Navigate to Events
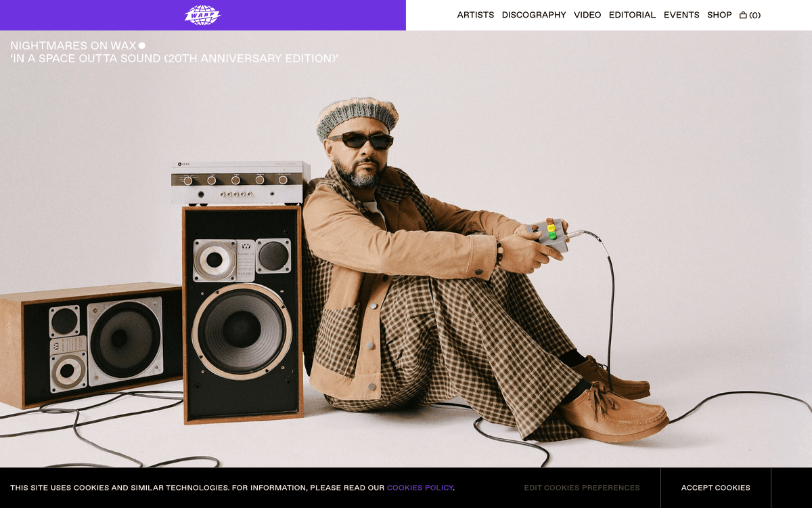The width and height of the screenshot is (812, 508). click(x=681, y=15)
